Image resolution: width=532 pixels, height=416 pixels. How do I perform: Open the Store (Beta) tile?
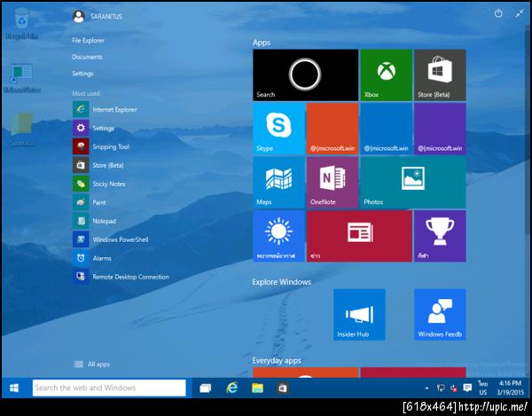click(x=440, y=75)
